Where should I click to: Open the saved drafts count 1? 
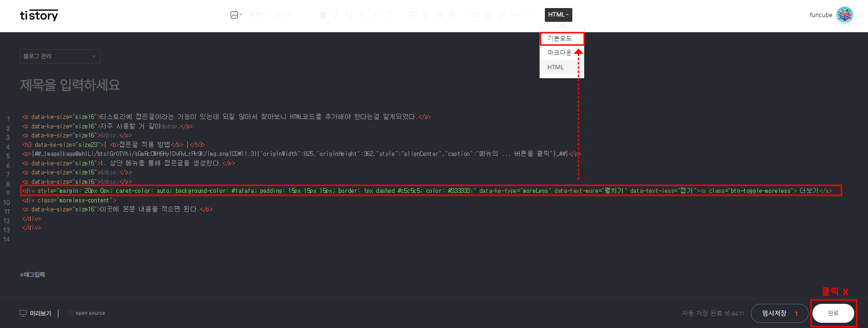point(796,314)
